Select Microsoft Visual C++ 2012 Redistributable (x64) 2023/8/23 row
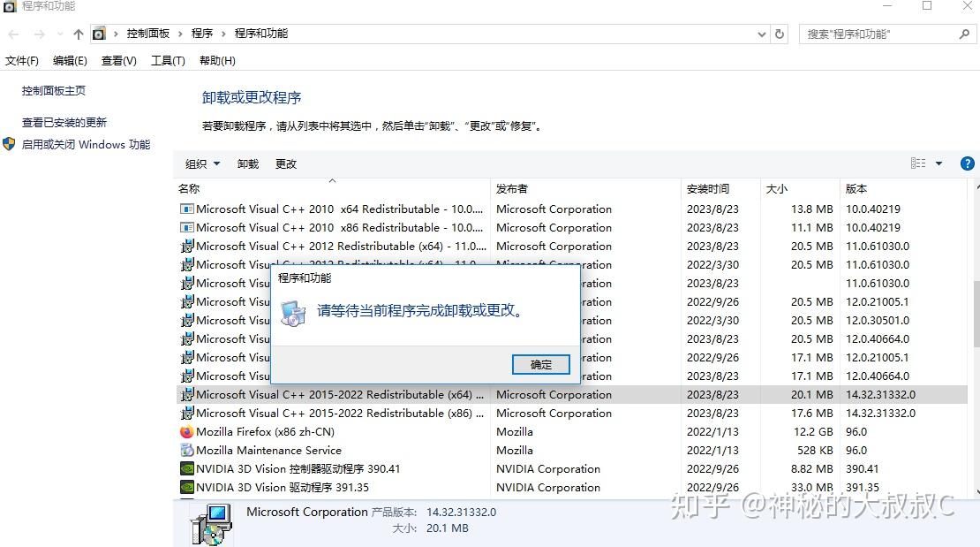980x547 pixels. pos(571,246)
